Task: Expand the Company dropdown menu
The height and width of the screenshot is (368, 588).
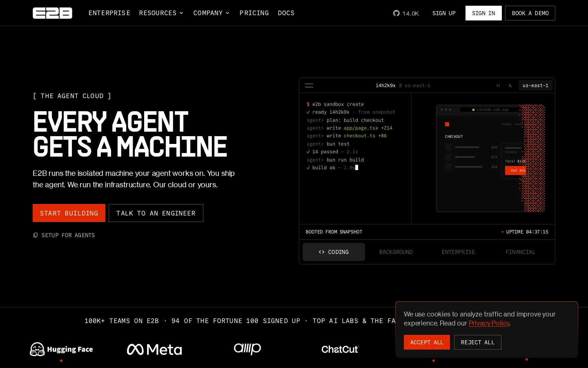Action: tap(212, 13)
